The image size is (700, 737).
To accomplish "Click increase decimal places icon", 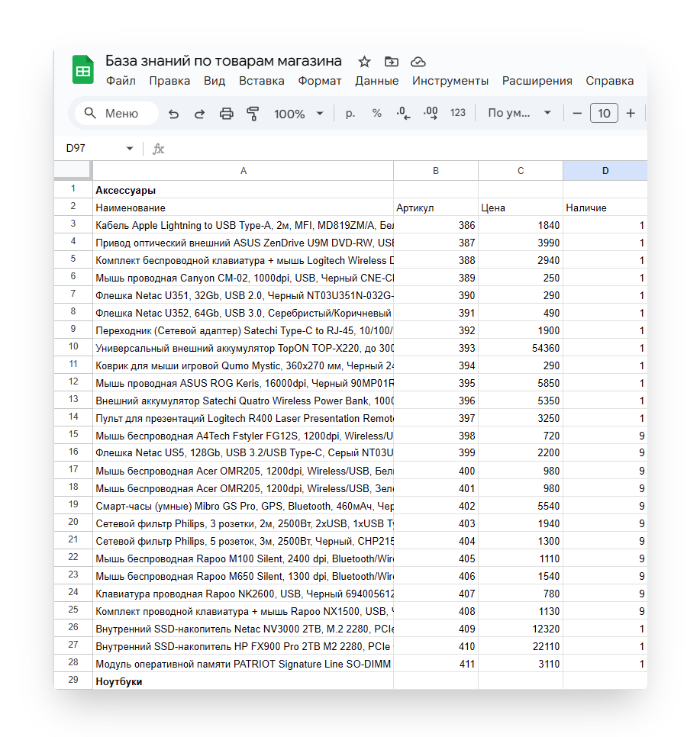I will (431, 113).
